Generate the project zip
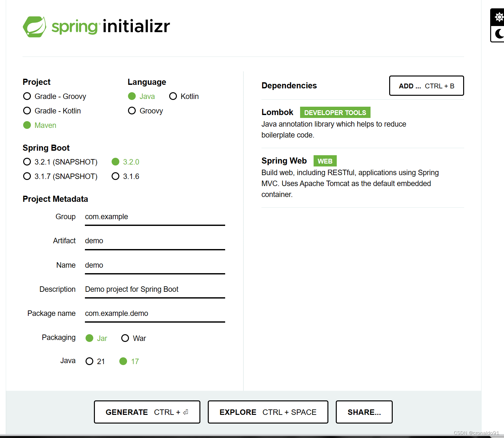The width and height of the screenshot is (504, 438). (x=147, y=412)
